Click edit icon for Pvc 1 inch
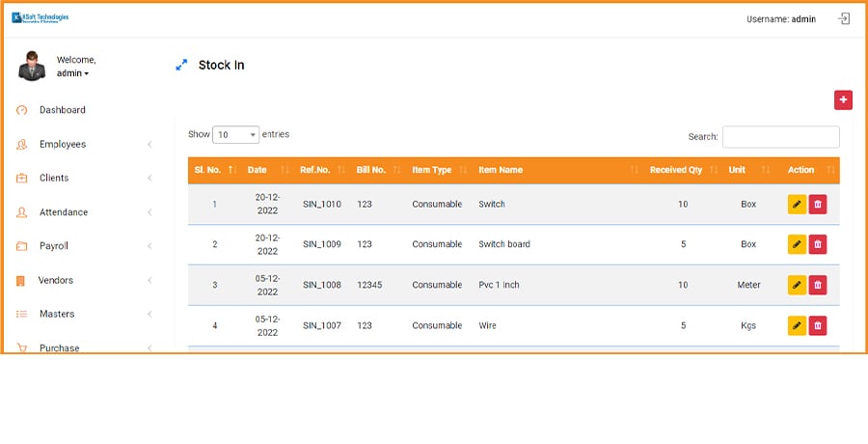This screenshot has height=444, width=868. click(x=797, y=285)
